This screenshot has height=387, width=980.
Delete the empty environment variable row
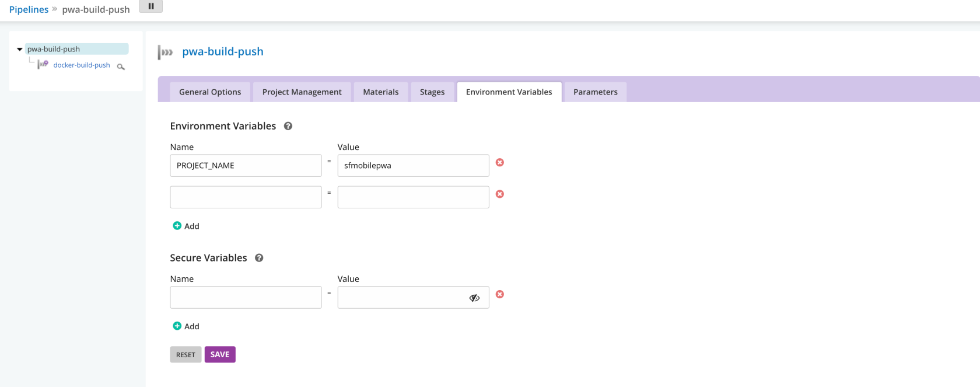pyautogui.click(x=500, y=194)
